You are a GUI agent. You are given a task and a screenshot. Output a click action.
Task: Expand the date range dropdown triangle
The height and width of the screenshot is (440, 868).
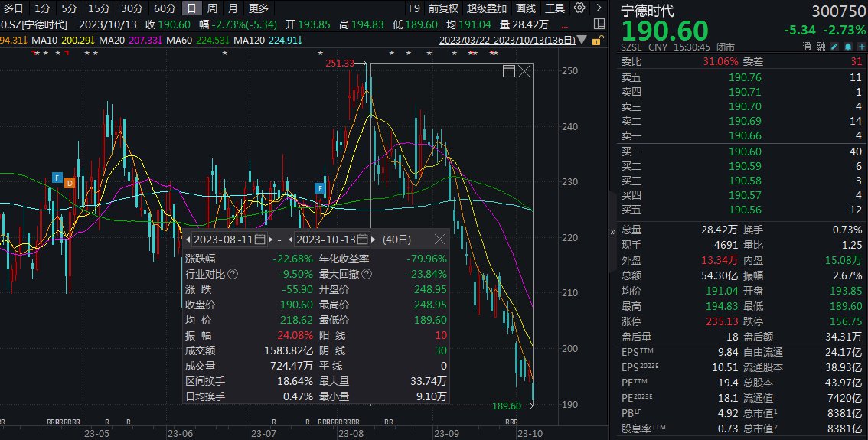point(580,40)
